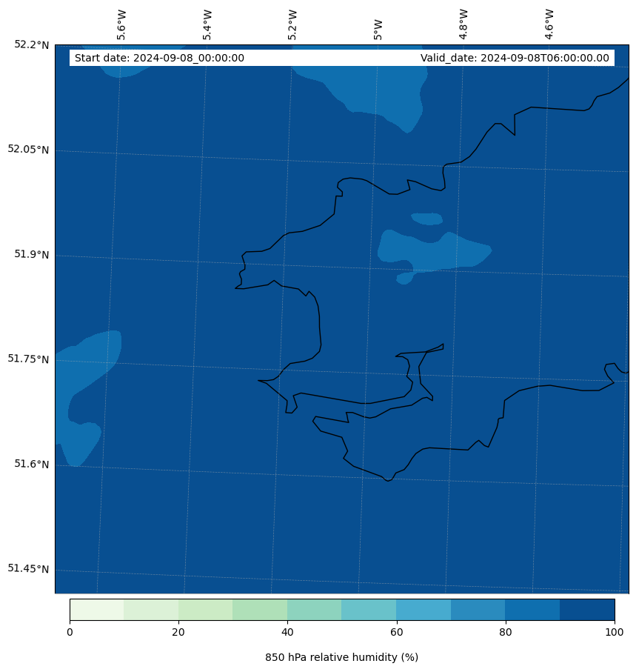Click the colorbar tick label 0
The width and height of the screenshot is (636, 672).
(70, 632)
